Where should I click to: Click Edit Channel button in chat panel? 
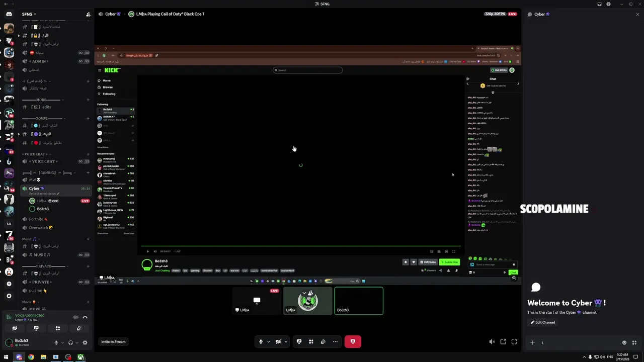[x=543, y=322]
